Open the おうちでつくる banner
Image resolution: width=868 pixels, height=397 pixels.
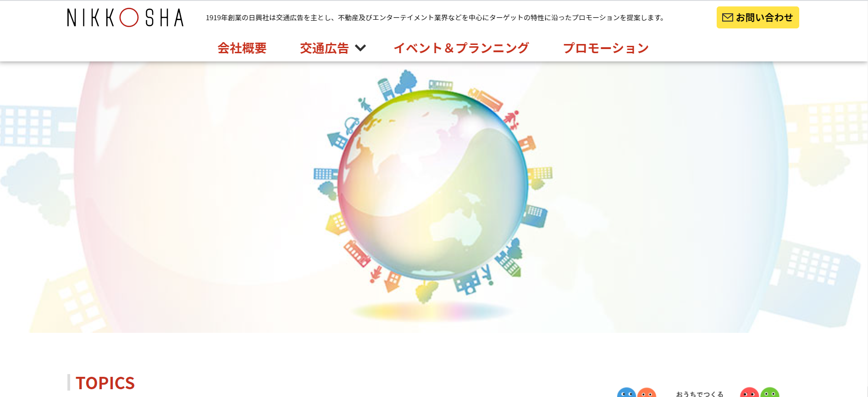pos(698,392)
